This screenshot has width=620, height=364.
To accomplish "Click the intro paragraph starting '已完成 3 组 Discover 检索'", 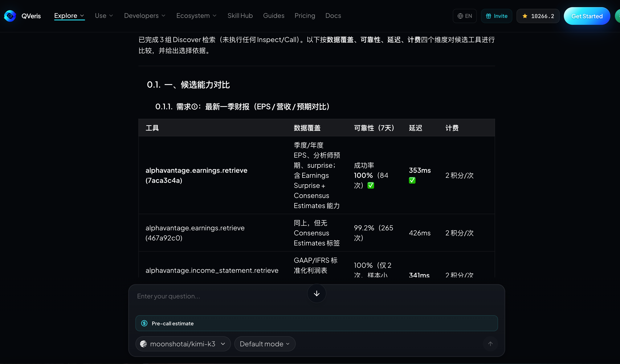I will click(x=317, y=45).
